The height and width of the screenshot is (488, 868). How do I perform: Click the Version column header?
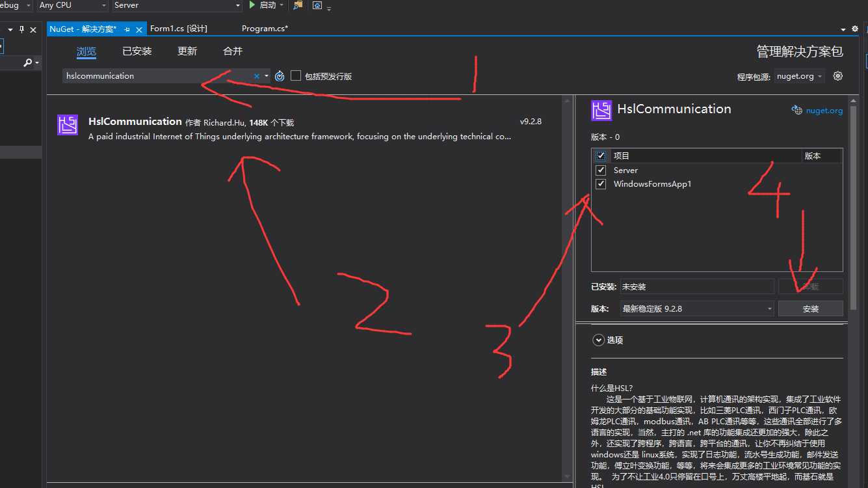pyautogui.click(x=822, y=156)
